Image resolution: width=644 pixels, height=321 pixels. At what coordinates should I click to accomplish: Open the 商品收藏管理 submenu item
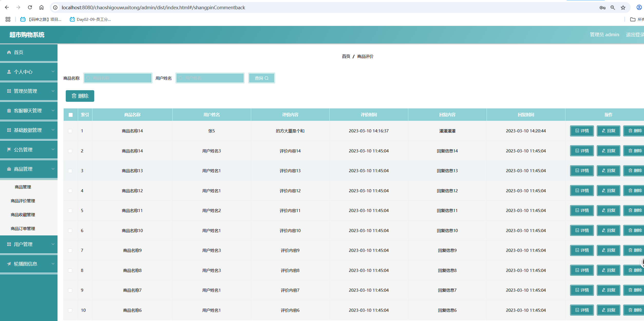pos(23,215)
